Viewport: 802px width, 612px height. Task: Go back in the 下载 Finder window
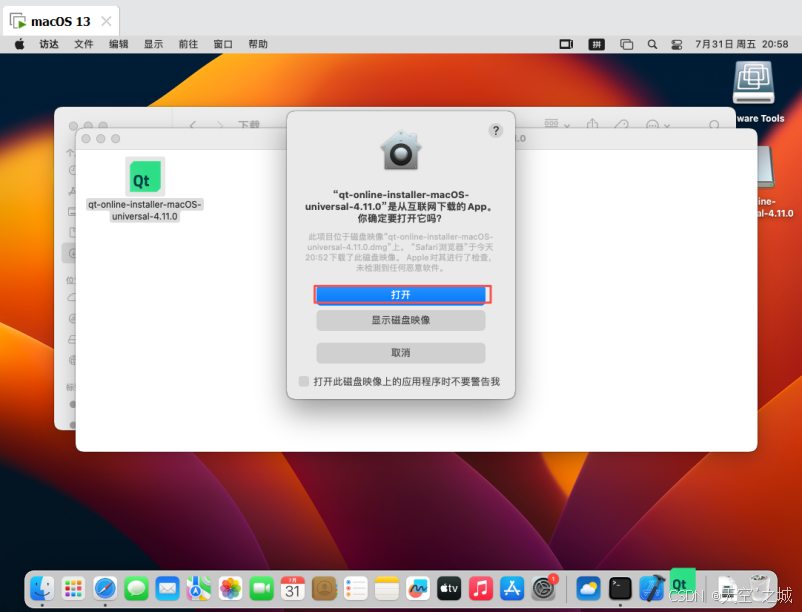(x=193, y=124)
